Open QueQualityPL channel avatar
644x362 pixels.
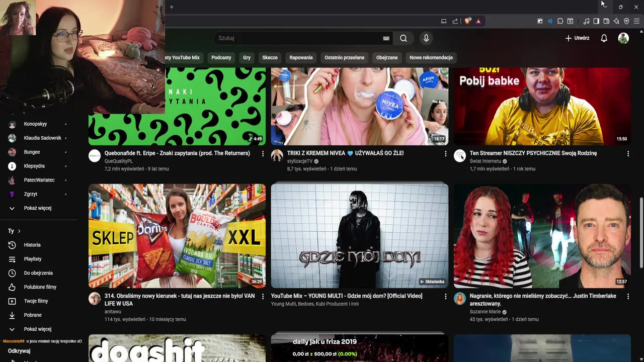(x=95, y=156)
